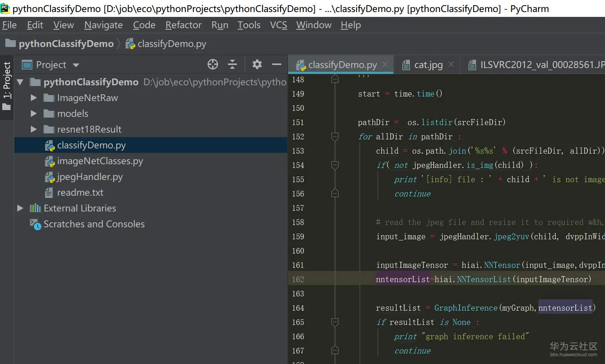This screenshot has height=364, width=605.
Task: Open jpegHandler.py from project tree
Action: pyautogui.click(x=89, y=177)
